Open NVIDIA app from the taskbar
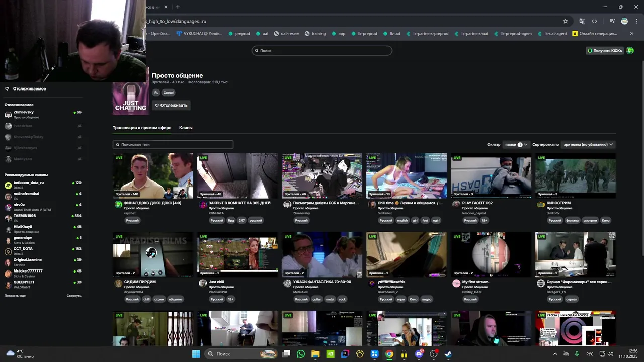Image resolution: width=644 pixels, height=362 pixels. pyautogui.click(x=330, y=354)
